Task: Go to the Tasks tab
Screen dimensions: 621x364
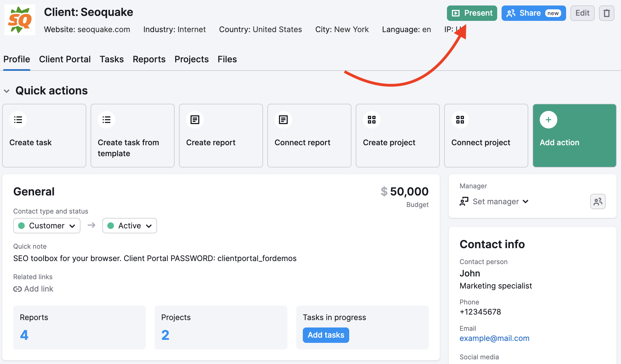Action: click(x=112, y=59)
